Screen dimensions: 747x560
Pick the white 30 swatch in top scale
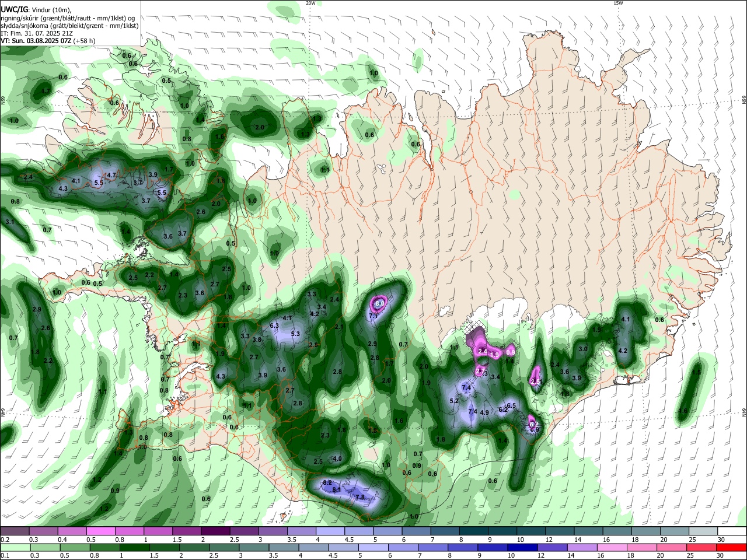[732, 531]
